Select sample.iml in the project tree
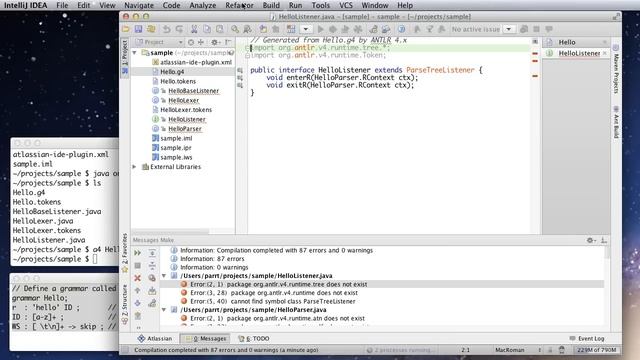The image size is (640, 360). pyautogui.click(x=172, y=138)
